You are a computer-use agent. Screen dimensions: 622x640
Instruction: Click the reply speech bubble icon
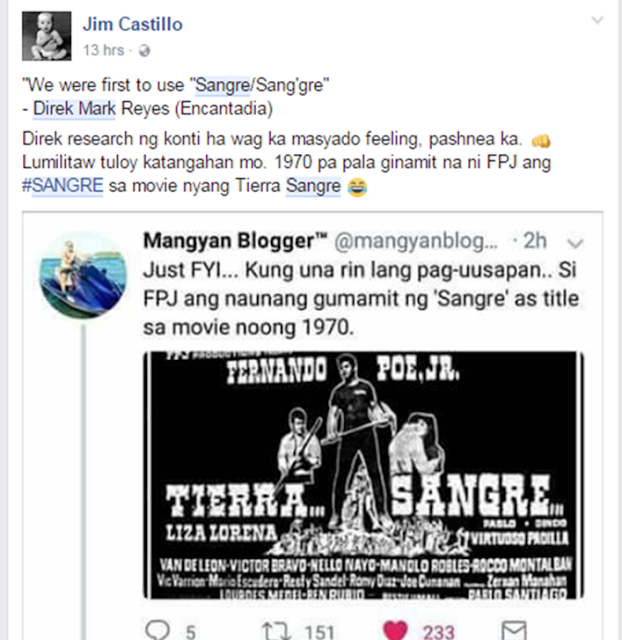click(x=158, y=629)
